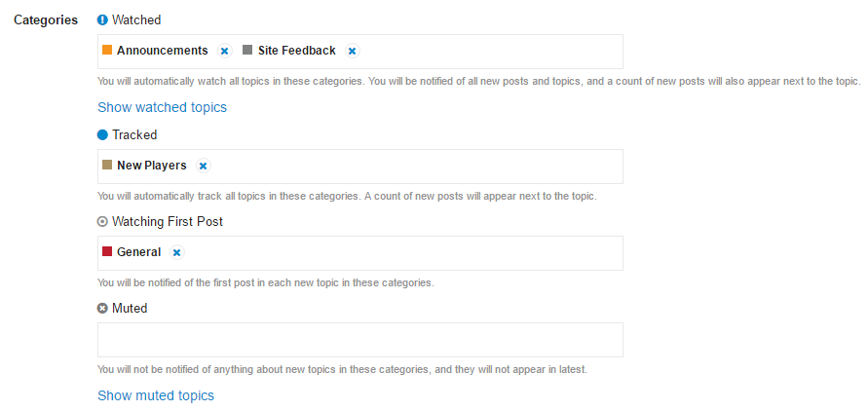Image resolution: width=868 pixels, height=411 pixels.
Task: Remove New Players from tracked categories
Action: [204, 166]
